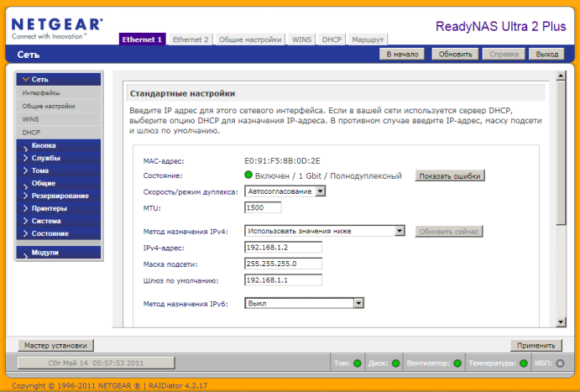This screenshot has height=392, width=580.
Task: Open Метод назначения IPv6 dropdown
Action: tap(304, 303)
